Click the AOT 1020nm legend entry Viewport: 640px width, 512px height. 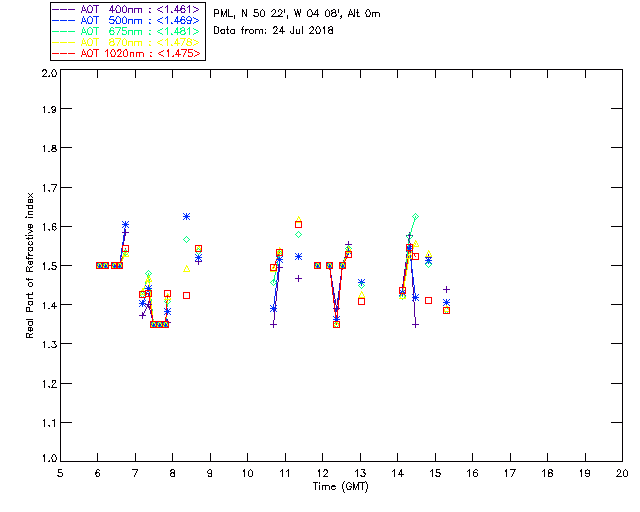click(x=126, y=53)
